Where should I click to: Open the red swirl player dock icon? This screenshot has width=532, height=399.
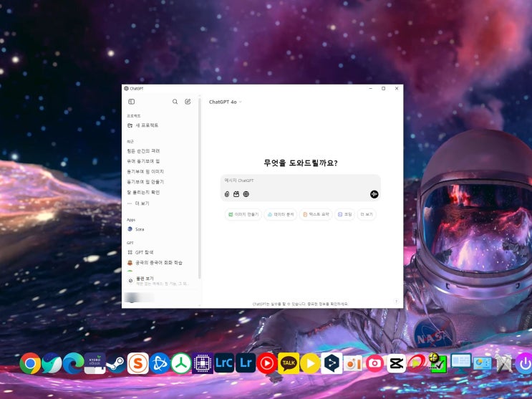tap(417, 363)
